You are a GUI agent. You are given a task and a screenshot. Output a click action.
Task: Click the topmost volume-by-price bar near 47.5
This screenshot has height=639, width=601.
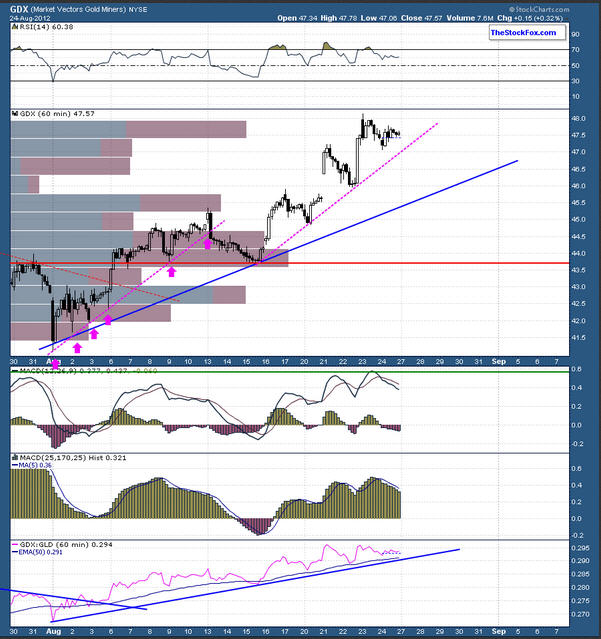[128, 129]
